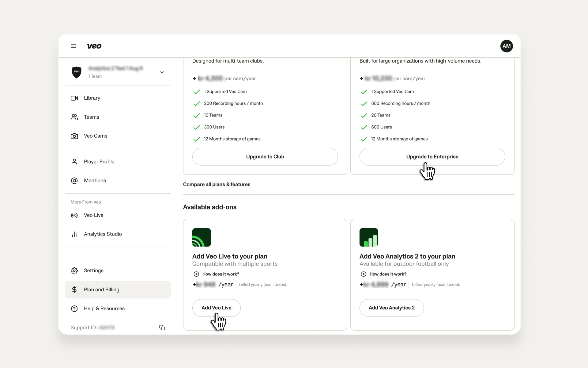Click play icon in Veo Live card
This screenshot has height=368, width=588.
click(196, 274)
